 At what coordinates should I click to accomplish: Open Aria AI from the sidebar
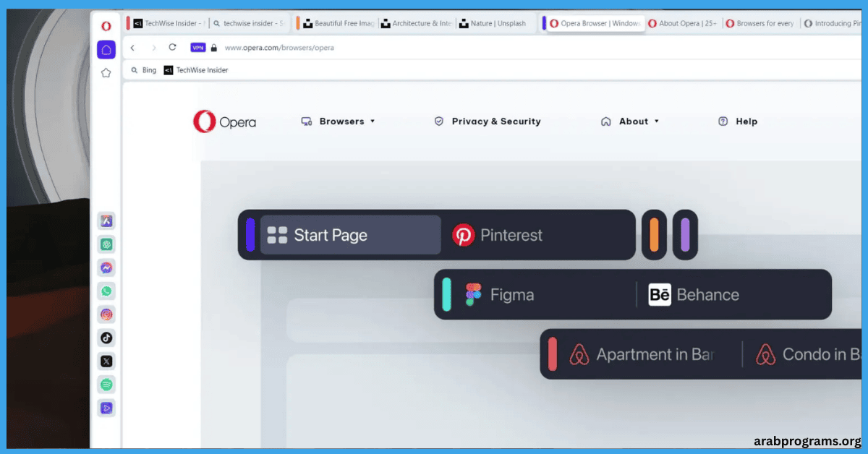point(106,221)
